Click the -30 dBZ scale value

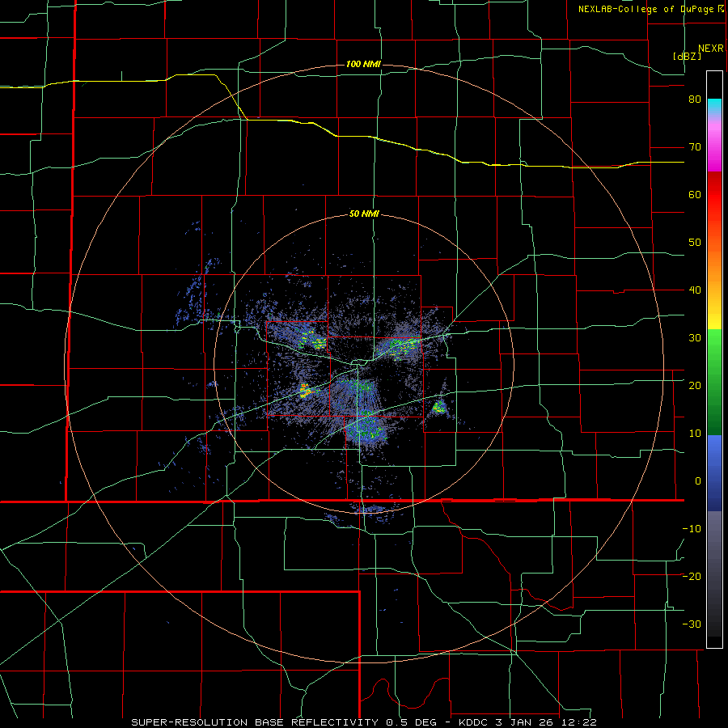692,624
